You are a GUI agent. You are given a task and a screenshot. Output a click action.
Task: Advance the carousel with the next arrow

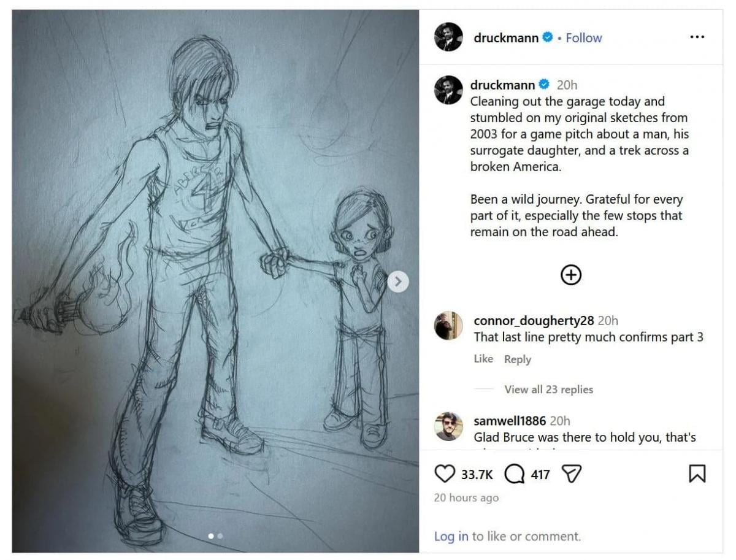(399, 282)
